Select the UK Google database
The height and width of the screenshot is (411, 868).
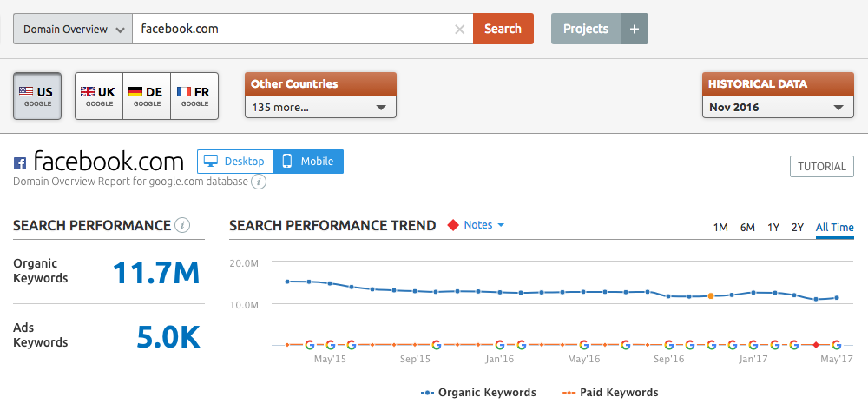click(x=99, y=96)
